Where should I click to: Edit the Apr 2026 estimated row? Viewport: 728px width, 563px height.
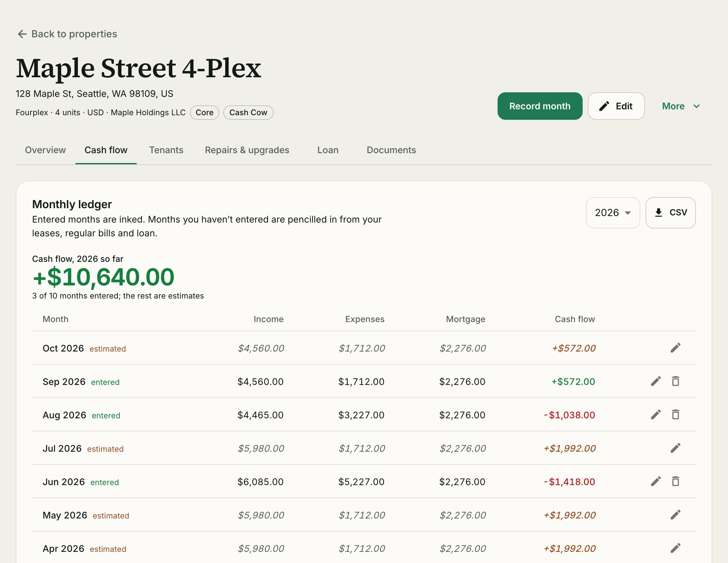(675, 548)
